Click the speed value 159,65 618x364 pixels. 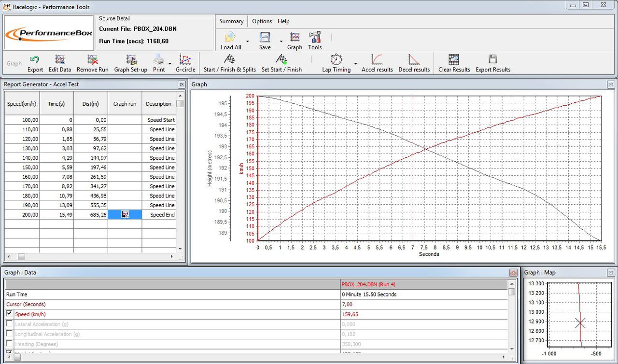click(350, 314)
